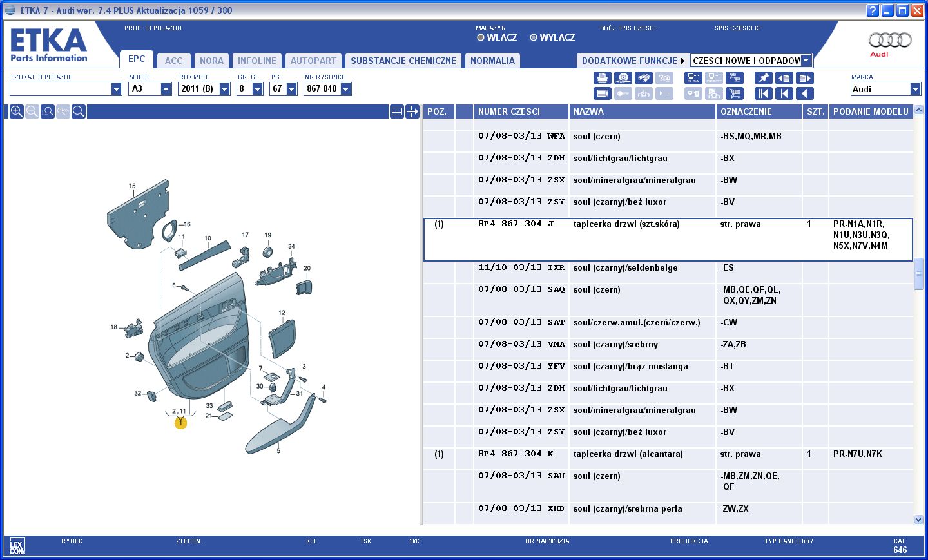Go to next page document icon
The height and width of the screenshot is (560, 928).
point(805,78)
